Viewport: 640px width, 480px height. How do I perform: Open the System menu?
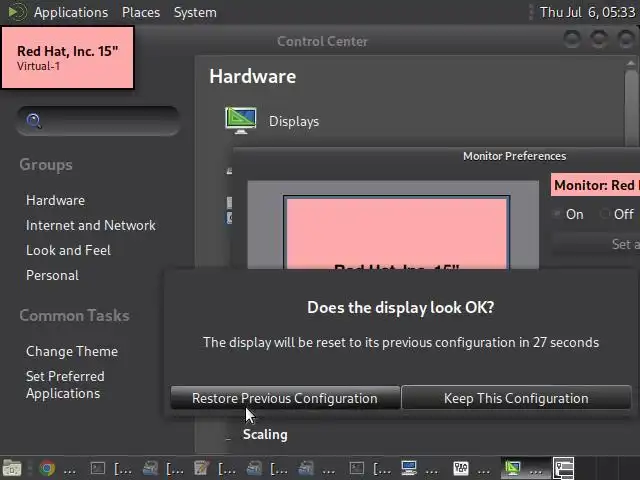(195, 12)
